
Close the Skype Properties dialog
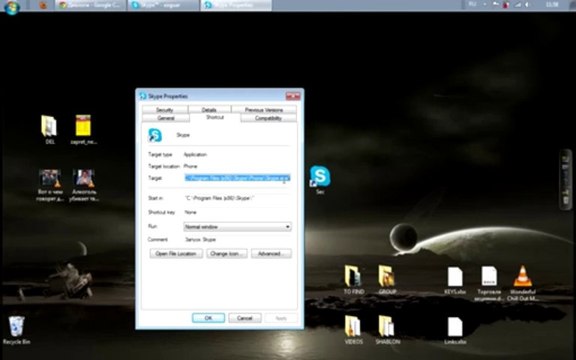293,96
